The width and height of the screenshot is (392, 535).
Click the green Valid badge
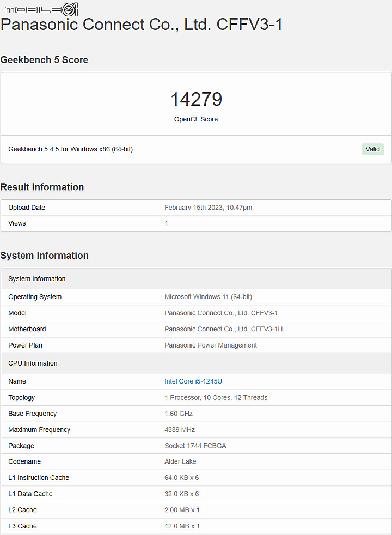[372, 149]
